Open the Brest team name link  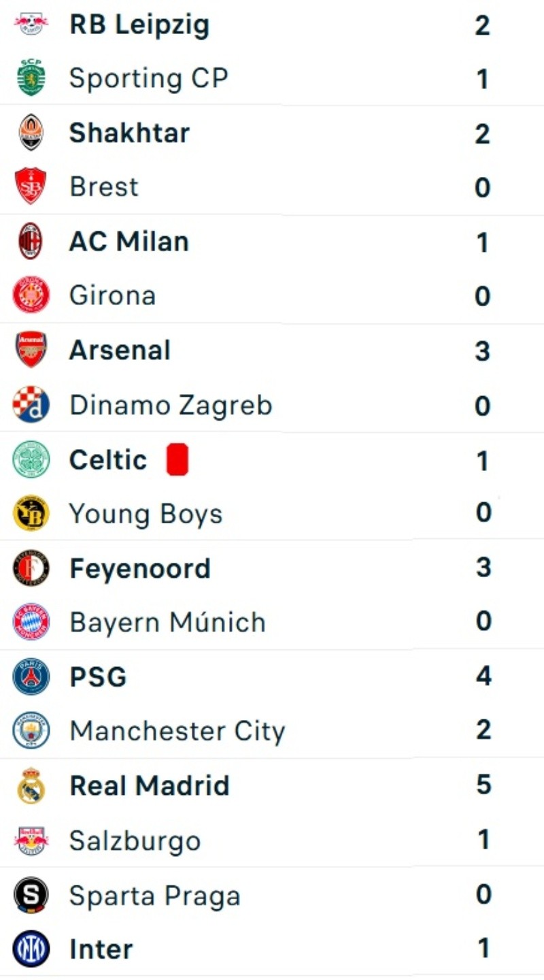click(104, 186)
